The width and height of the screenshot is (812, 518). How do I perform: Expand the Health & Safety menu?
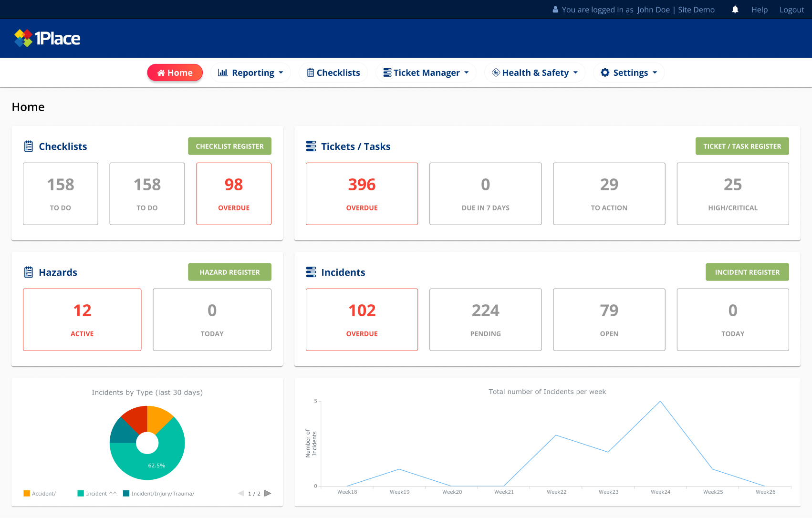[x=535, y=73]
